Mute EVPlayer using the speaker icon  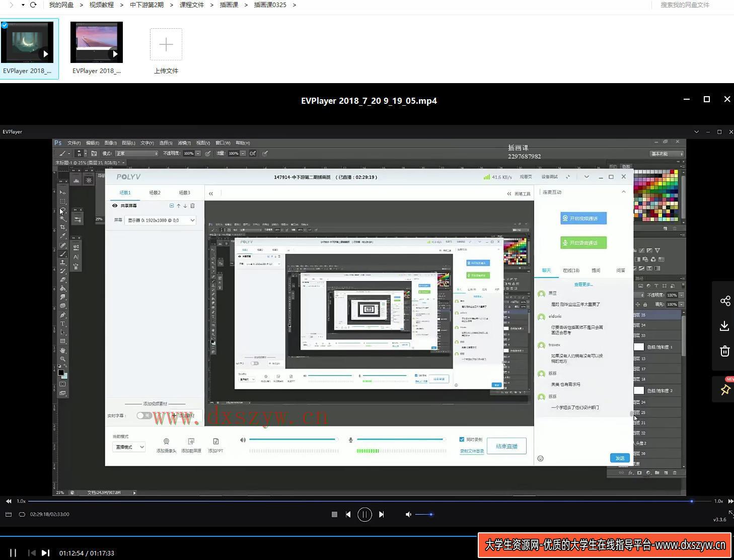(408, 514)
